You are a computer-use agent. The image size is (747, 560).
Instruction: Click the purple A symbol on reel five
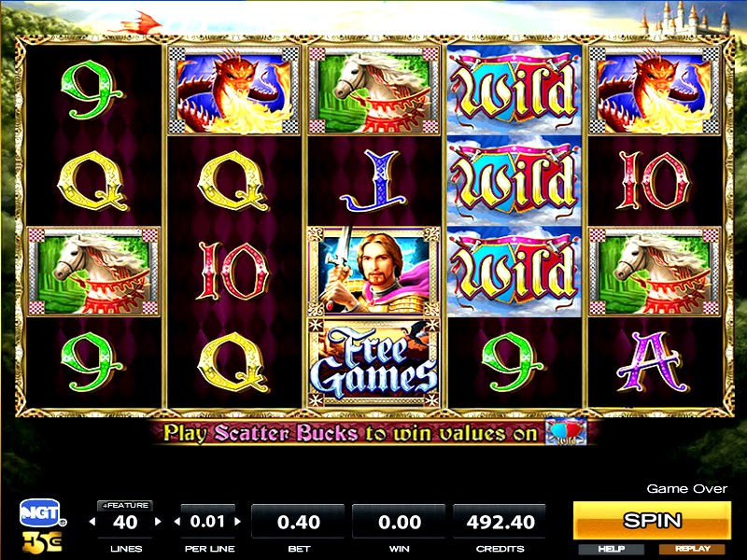(x=653, y=362)
